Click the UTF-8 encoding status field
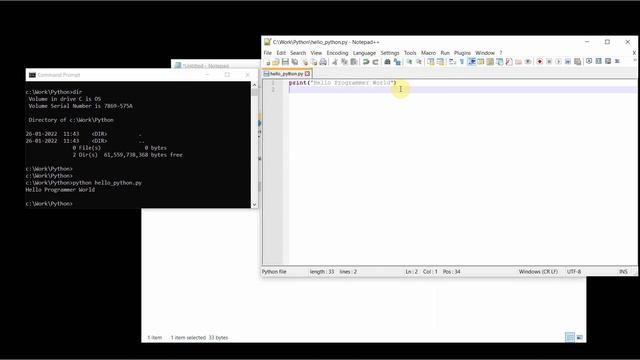The width and height of the screenshot is (640, 360). tap(573, 272)
